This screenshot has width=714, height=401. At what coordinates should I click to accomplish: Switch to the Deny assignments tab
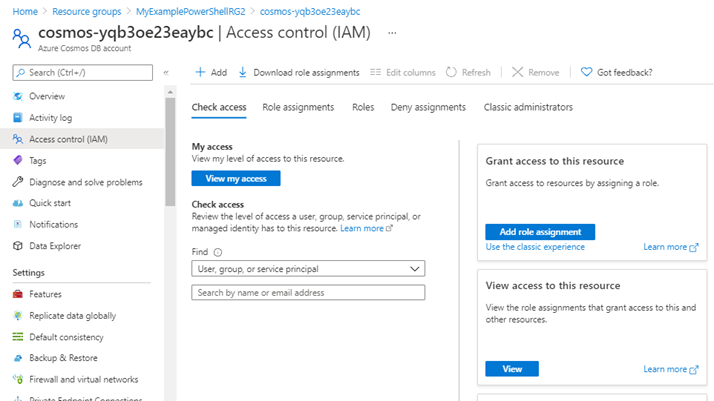coord(428,107)
